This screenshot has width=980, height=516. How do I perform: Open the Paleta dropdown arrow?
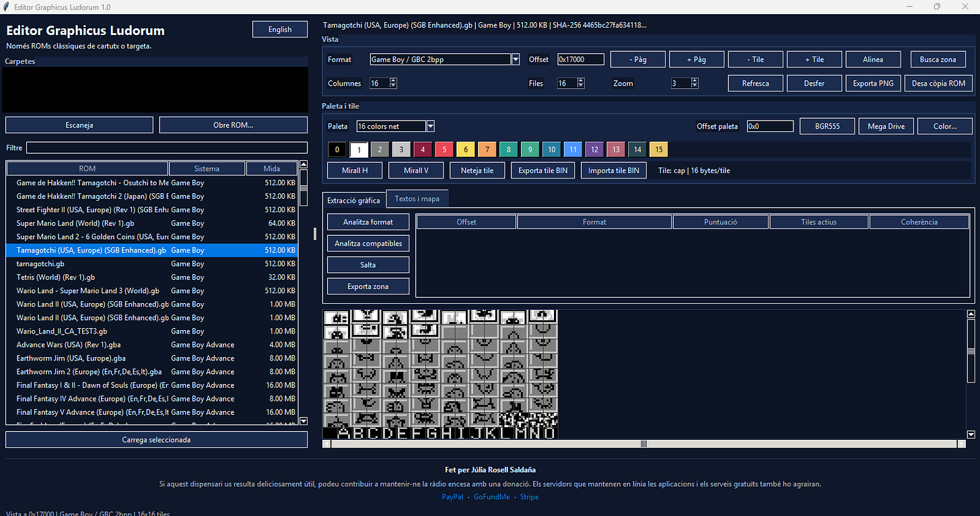(431, 126)
